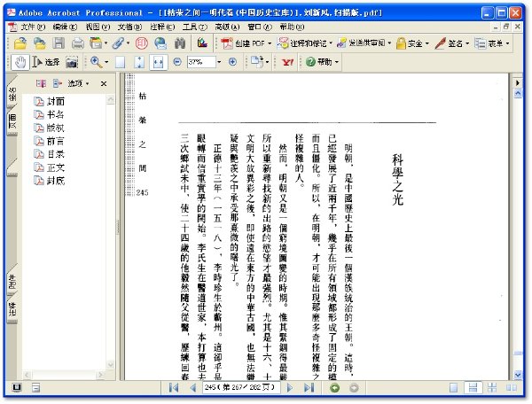Open the 窗口 menu

(x=260, y=27)
